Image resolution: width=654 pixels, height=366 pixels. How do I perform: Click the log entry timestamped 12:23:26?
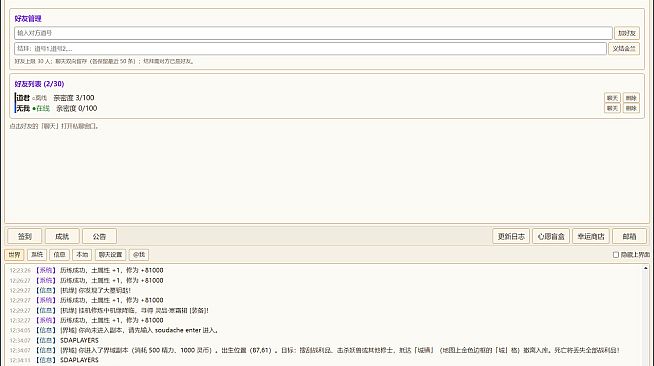pyautogui.click(x=86, y=271)
